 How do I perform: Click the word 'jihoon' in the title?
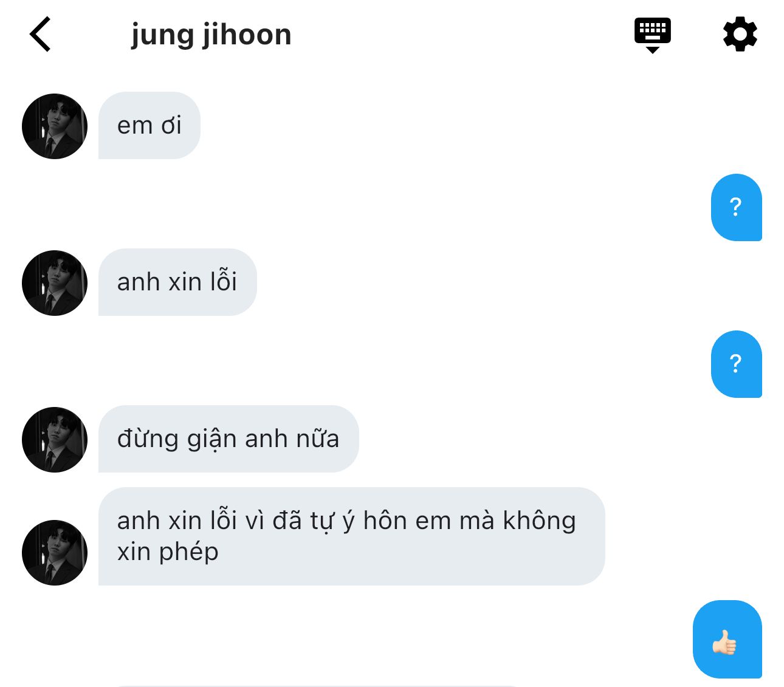[x=247, y=35]
